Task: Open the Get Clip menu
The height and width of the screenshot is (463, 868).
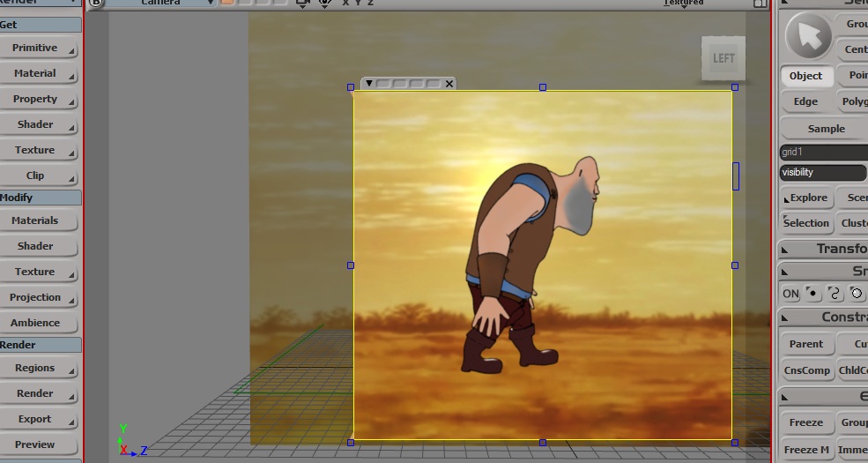Action: tap(39, 175)
